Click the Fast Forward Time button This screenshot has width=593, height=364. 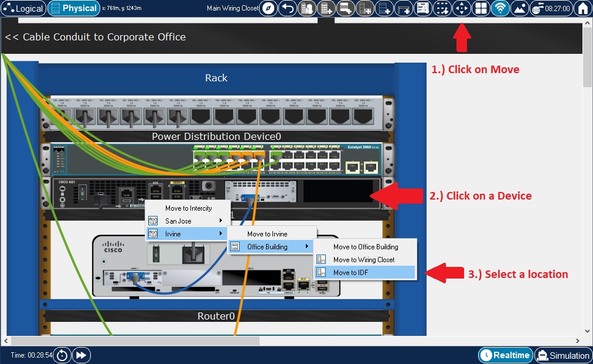coord(81,355)
